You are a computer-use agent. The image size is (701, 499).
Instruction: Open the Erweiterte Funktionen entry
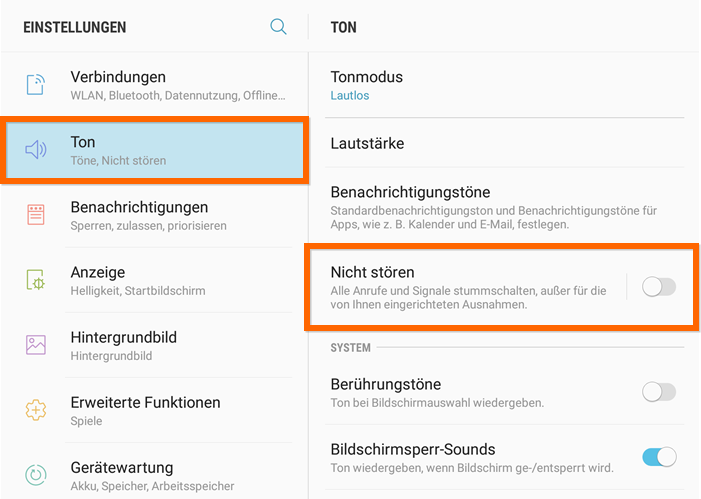tap(155, 410)
